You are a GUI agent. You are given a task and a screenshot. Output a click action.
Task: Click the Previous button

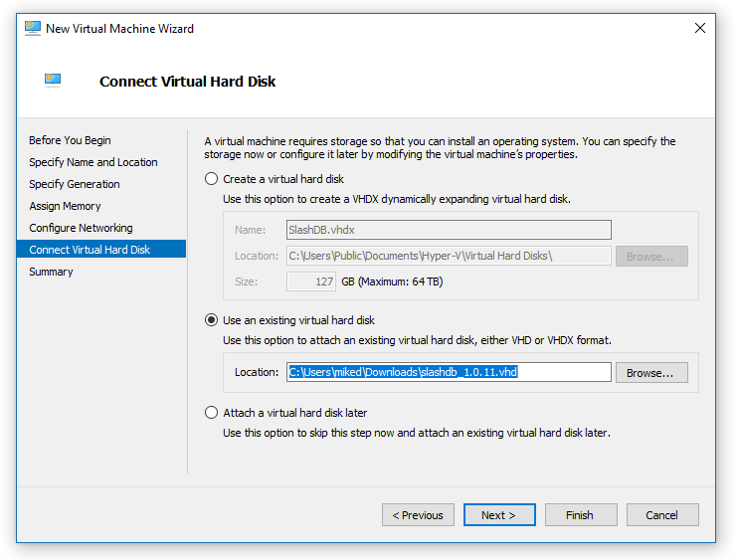418,515
